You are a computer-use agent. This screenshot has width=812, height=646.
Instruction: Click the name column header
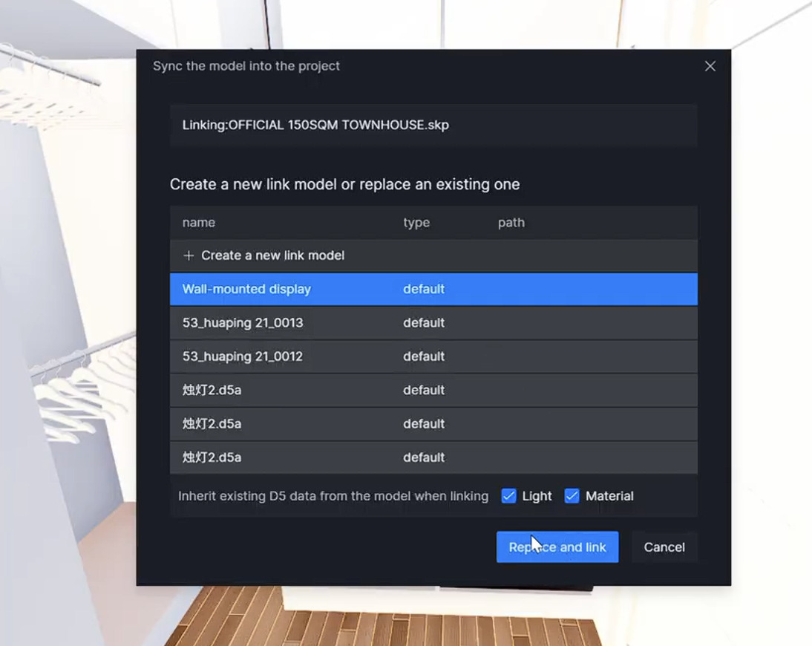[199, 223]
